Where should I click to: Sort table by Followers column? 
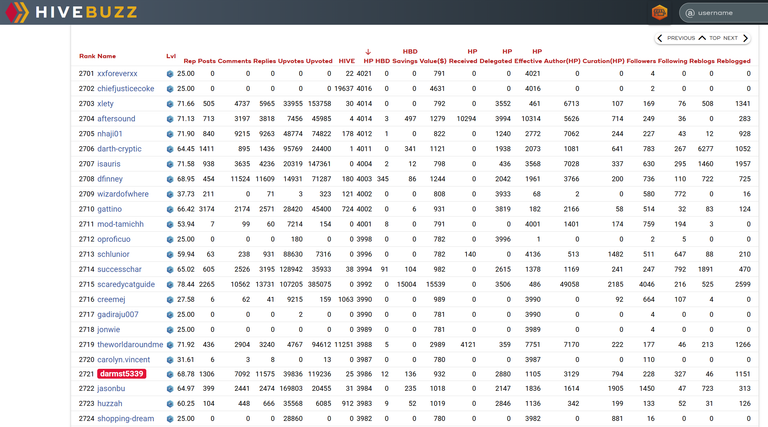pyautogui.click(x=641, y=61)
